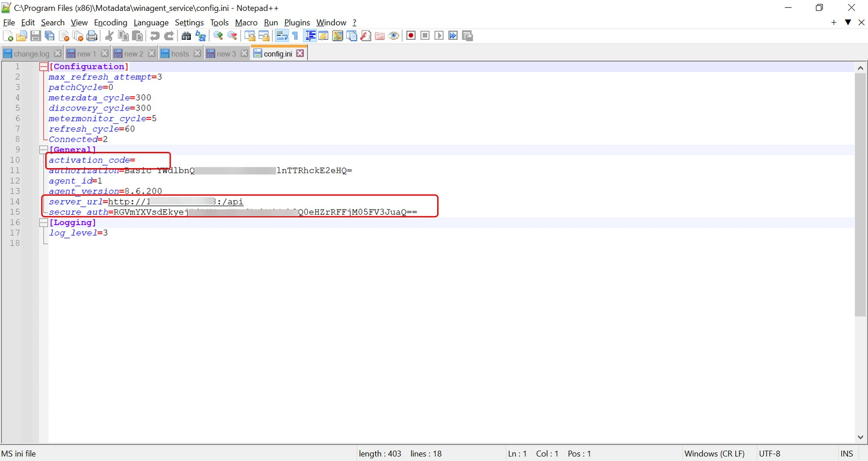Open the ? help menu
Viewport: 868px width, 461px height.
tap(355, 23)
